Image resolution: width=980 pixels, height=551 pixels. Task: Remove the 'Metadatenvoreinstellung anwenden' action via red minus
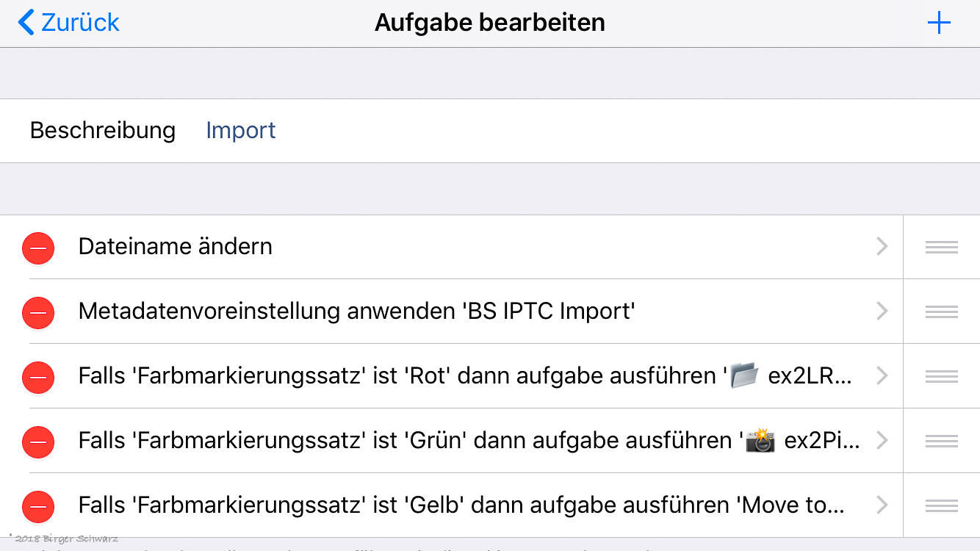point(38,312)
